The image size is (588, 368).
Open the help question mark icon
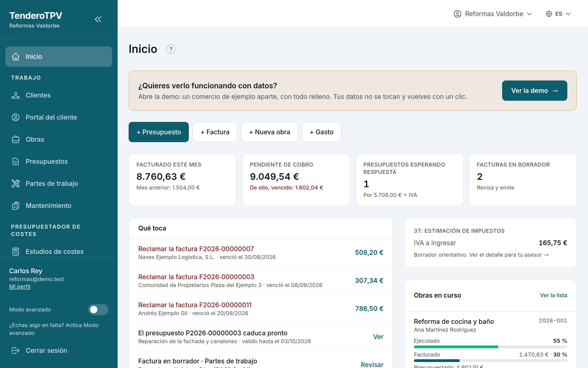pos(171,49)
